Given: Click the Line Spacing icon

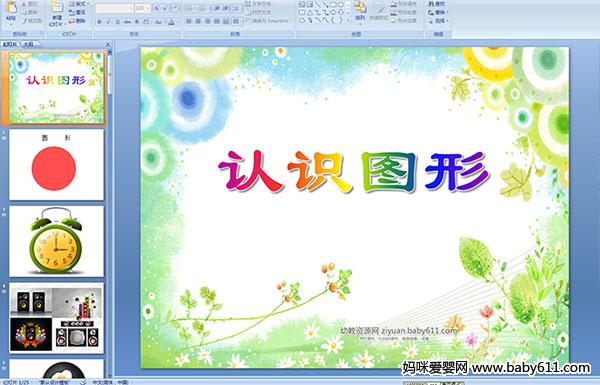Looking at the screenshot, I should (x=237, y=8).
